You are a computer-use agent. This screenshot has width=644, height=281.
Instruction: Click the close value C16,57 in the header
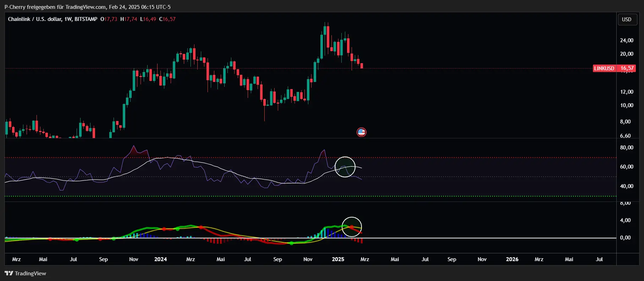pos(167,19)
